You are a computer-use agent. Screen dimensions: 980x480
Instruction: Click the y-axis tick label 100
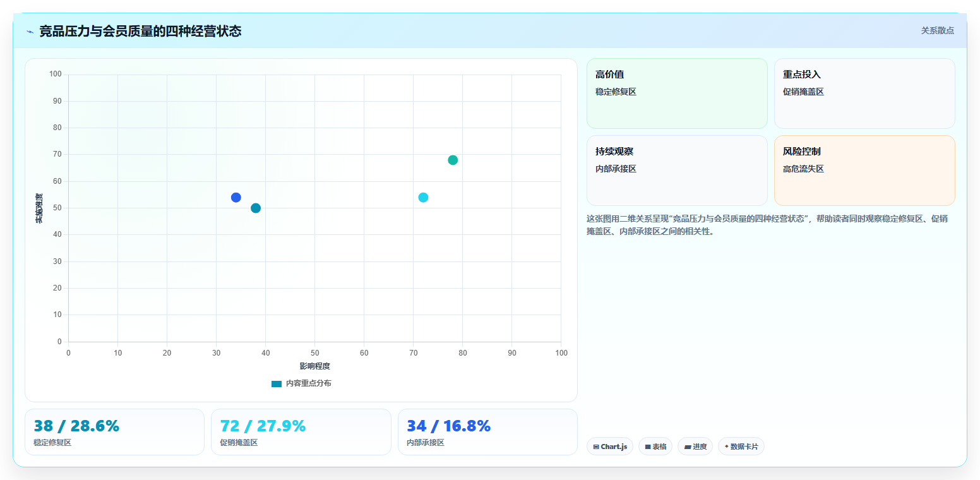[x=55, y=75]
